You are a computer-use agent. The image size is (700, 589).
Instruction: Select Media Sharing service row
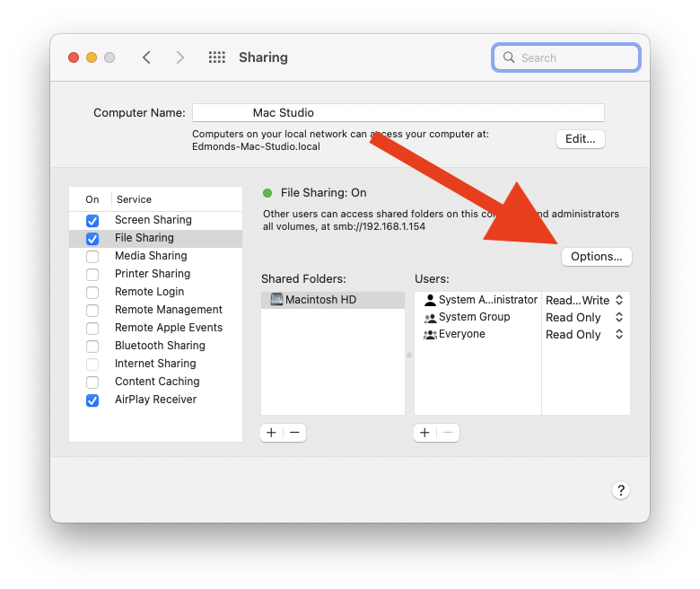click(156, 256)
